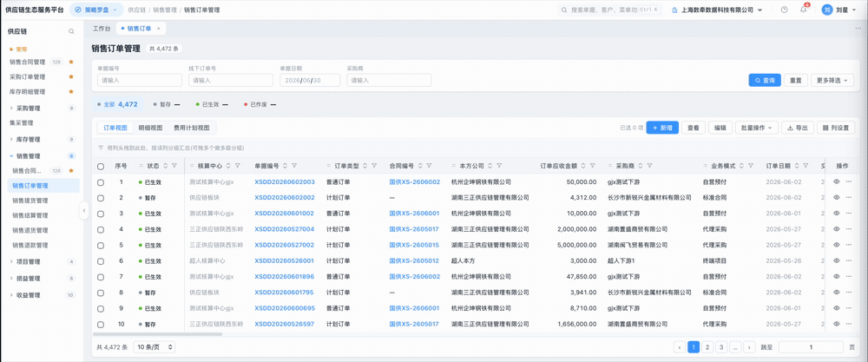
Task: Switch to the 工作台 tab
Action: (x=101, y=29)
